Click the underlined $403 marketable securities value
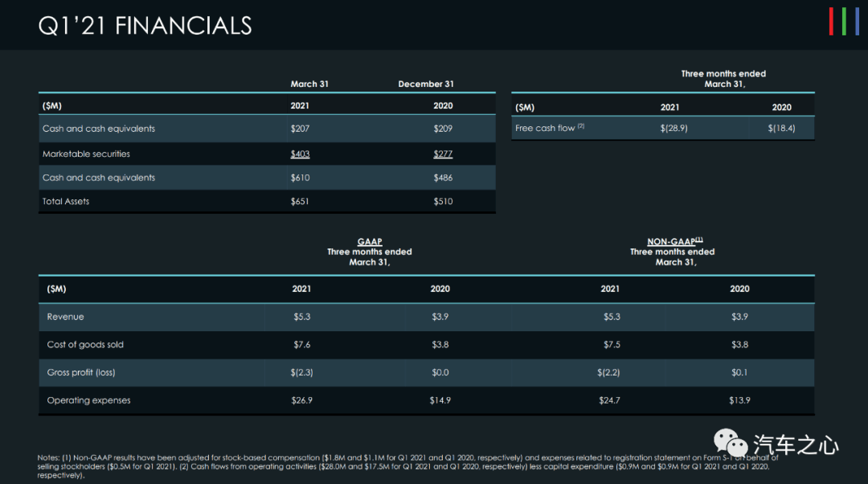868x484 pixels. click(300, 154)
